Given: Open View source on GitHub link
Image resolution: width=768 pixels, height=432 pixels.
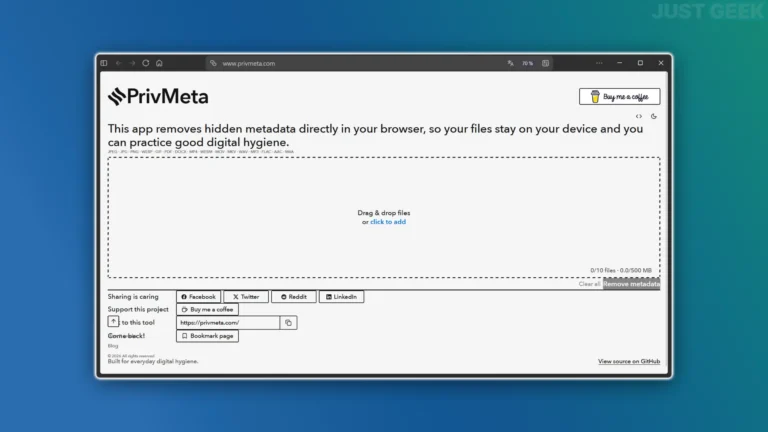Looking at the screenshot, I should click(x=629, y=361).
